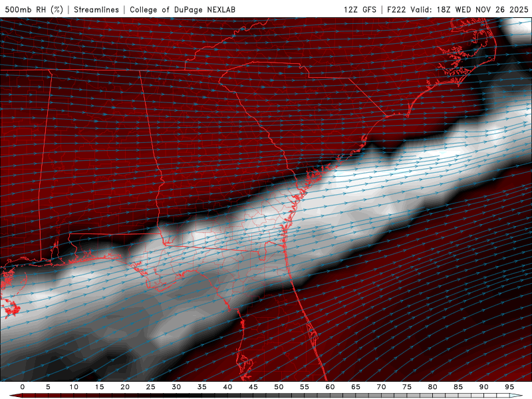Click the 'F222' forecast hour text
The height and width of the screenshot is (399, 532).
(x=396, y=9)
